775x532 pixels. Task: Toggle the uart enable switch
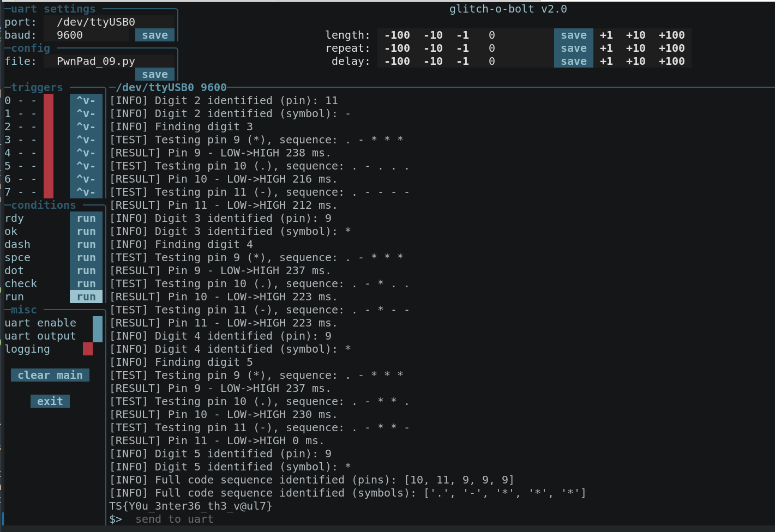97,323
